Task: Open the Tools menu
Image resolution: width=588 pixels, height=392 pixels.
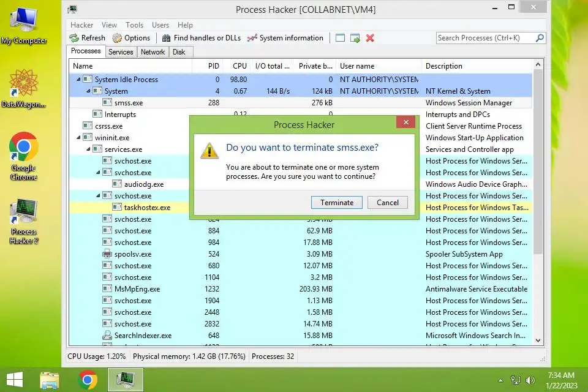Action: point(134,24)
